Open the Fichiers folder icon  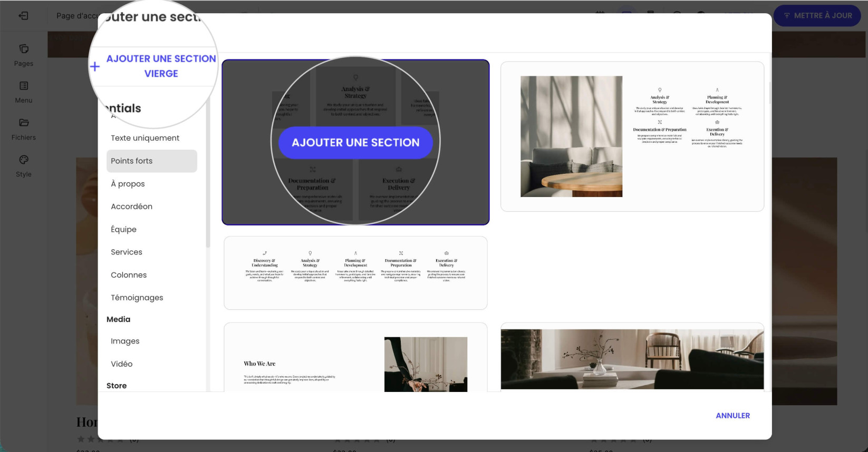(24, 123)
